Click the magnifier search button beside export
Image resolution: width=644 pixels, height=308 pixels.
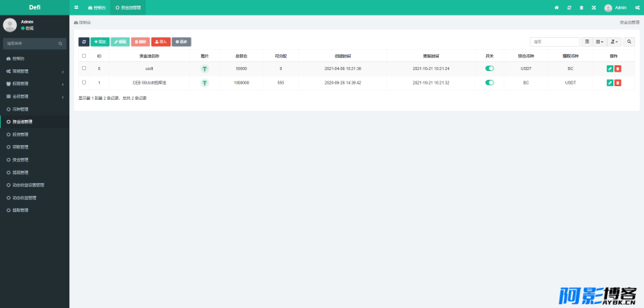click(630, 42)
